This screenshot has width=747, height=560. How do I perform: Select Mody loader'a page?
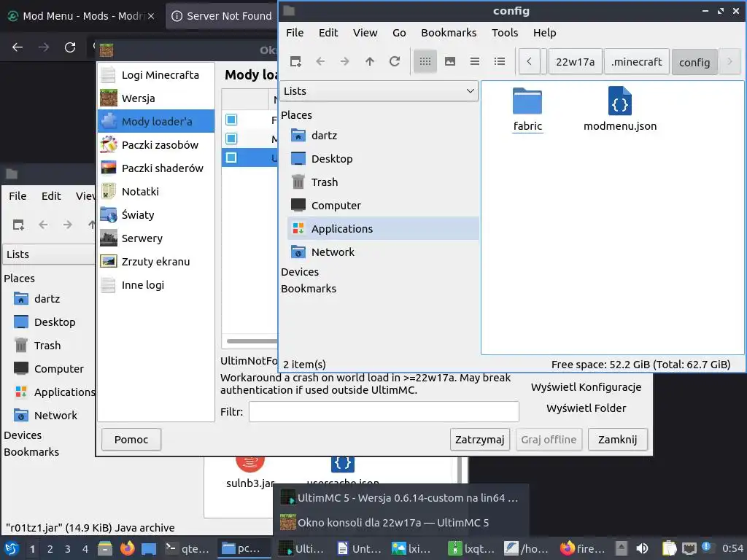point(156,122)
